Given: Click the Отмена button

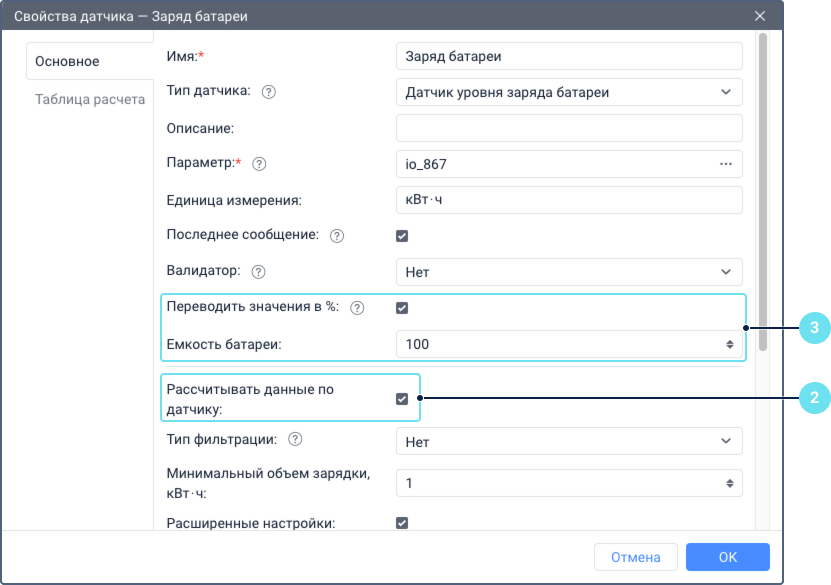Looking at the screenshot, I should pyautogui.click(x=636, y=557).
